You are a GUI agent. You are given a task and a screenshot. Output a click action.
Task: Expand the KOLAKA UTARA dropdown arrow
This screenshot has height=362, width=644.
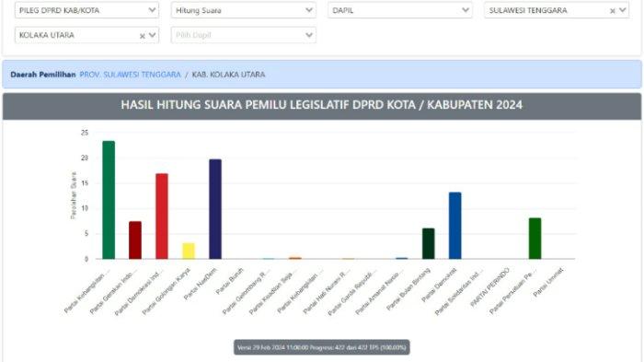click(153, 35)
